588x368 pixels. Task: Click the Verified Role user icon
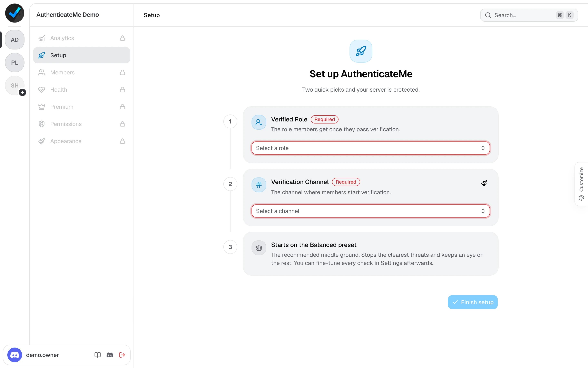pyautogui.click(x=259, y=122)
